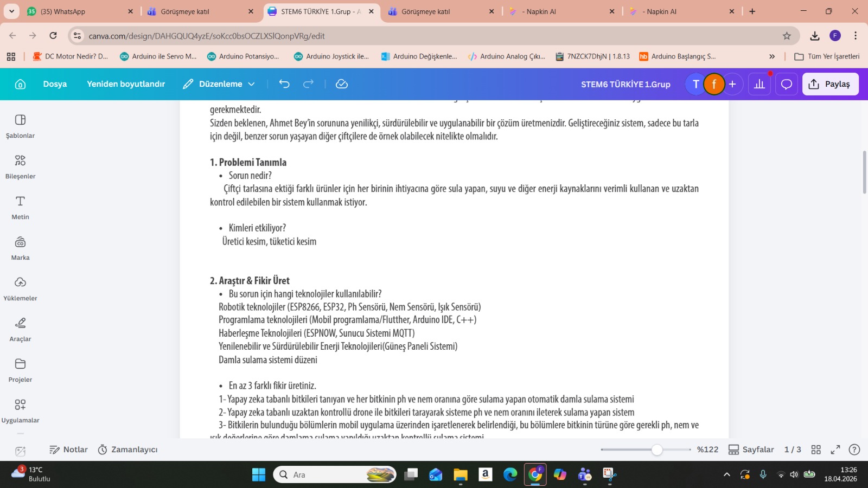The height and width of the screenshot is (488, 868).
Task: Open the analytics bar chart icon
Action: pyautogui.click(x=759, y=84)
